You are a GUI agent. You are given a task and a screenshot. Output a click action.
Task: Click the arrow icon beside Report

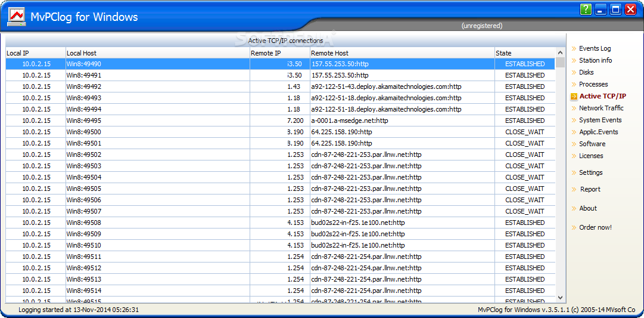tap(574, 190)
